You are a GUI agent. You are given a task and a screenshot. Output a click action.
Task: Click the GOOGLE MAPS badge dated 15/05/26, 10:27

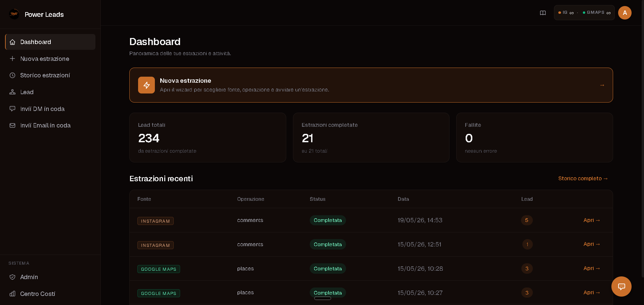click(159, 293)
